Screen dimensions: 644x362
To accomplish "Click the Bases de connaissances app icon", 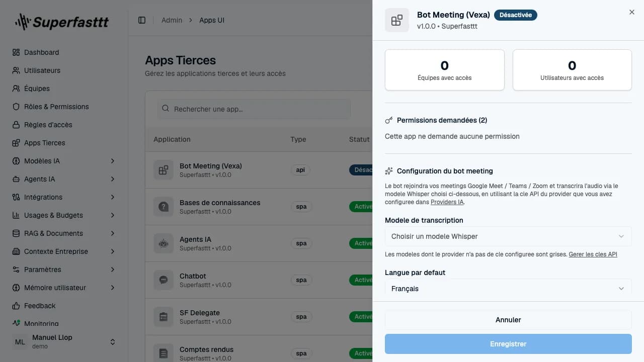I will pos(164,207).
